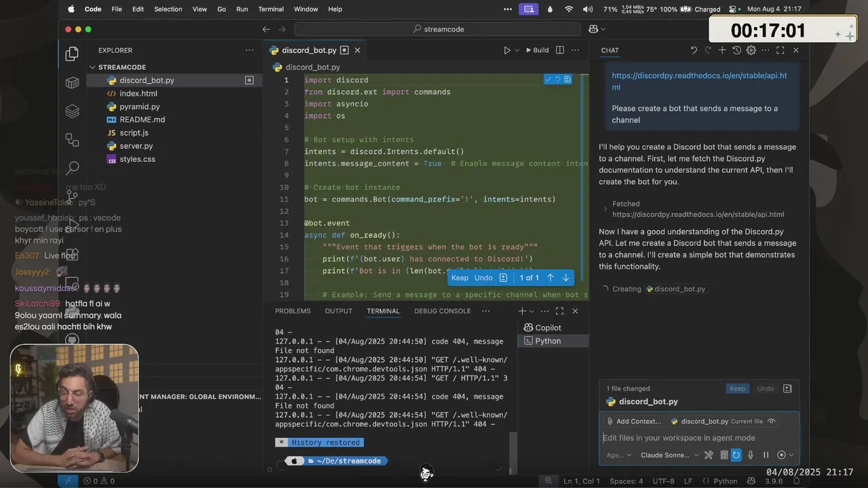Toggle visibility of discord_bot.py current file context
Image resolution: width=868 pixels, height=488 pixels.
[x=771, y=422]
